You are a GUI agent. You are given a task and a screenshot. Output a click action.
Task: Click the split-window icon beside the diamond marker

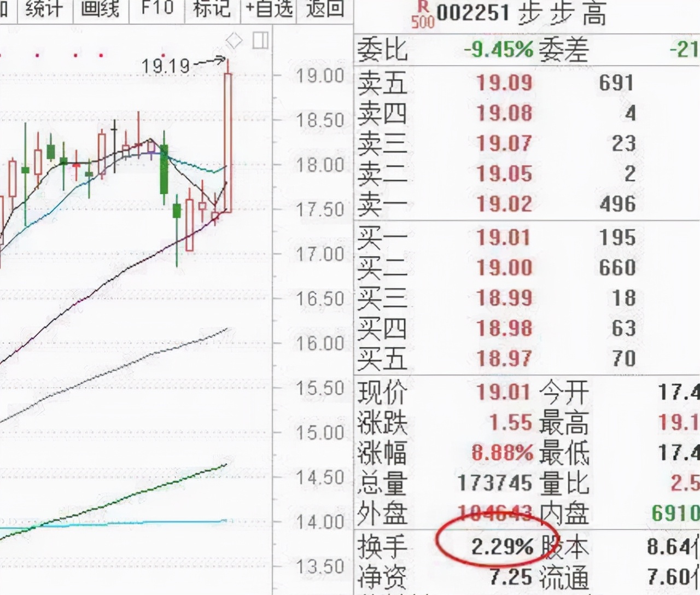(261, 40)
